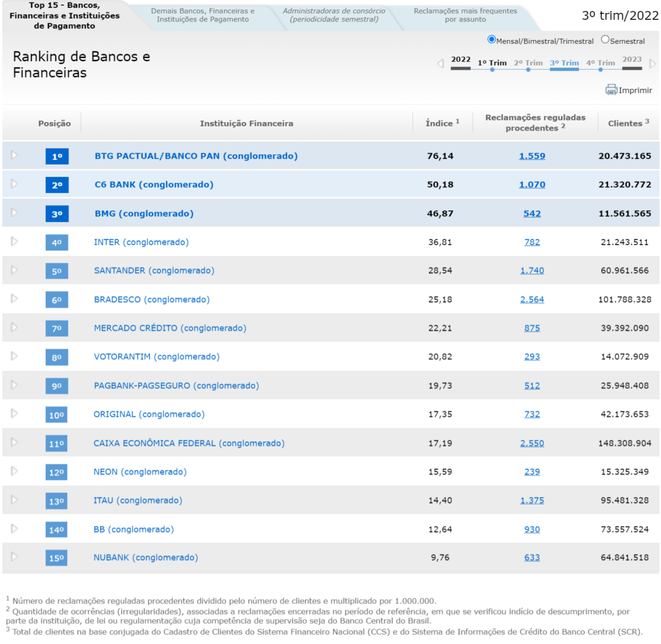This screenshot has width=661, height=644.
Task: Click the 15º position badge
Action: (57, 558)
